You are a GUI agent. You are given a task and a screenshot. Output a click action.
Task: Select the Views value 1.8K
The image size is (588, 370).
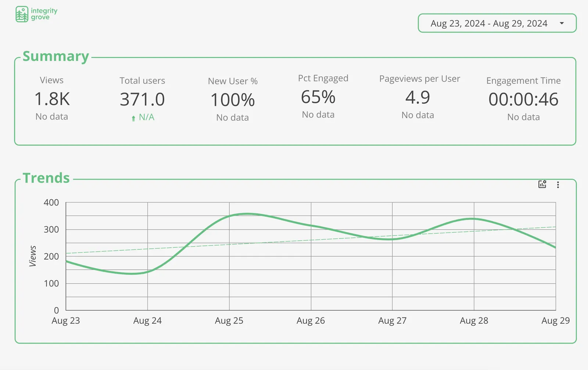(x=52, y=99)
